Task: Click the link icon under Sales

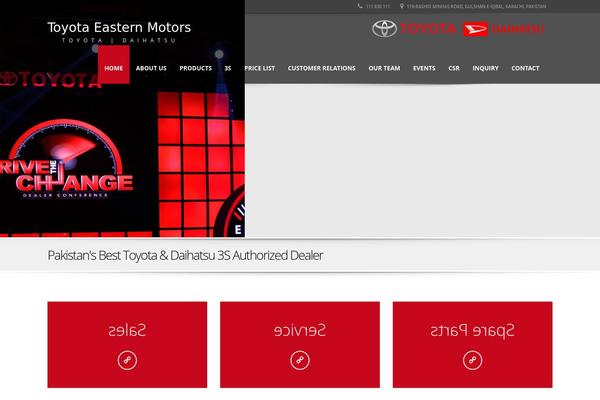Action: click(127, 360)
